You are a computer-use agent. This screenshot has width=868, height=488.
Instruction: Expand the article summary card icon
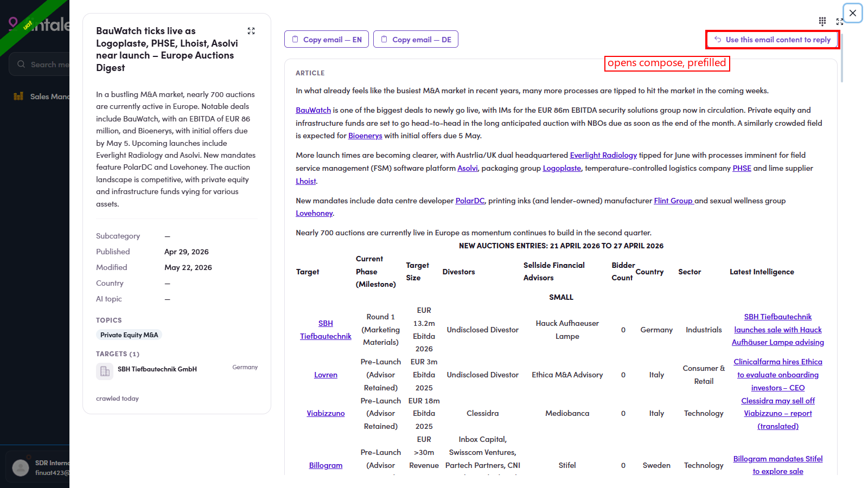[x=251, y=31]
